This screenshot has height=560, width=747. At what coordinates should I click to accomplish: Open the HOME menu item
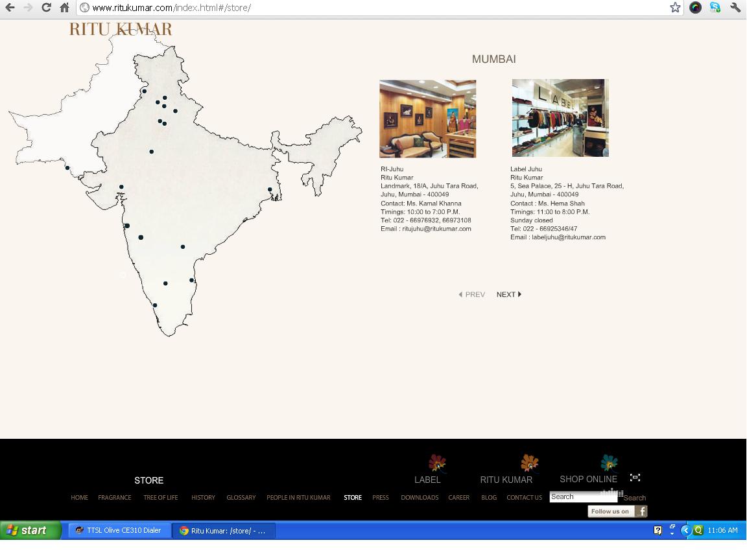point(80,498)
